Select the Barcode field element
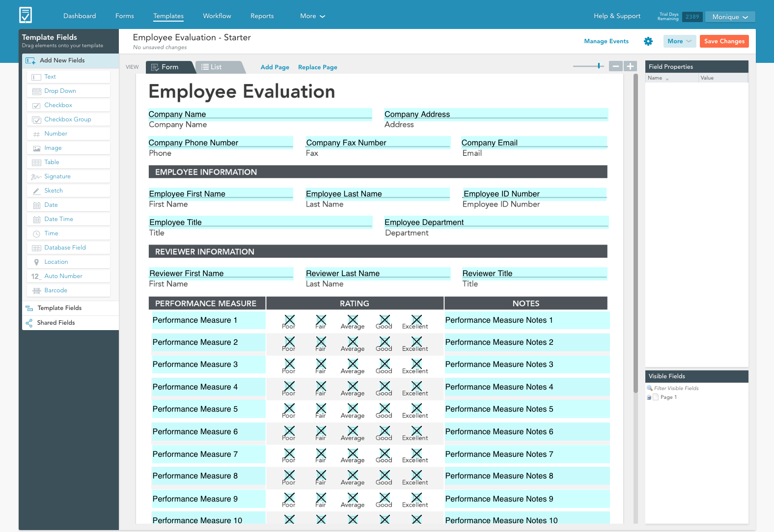 click(x=68, y=290)
